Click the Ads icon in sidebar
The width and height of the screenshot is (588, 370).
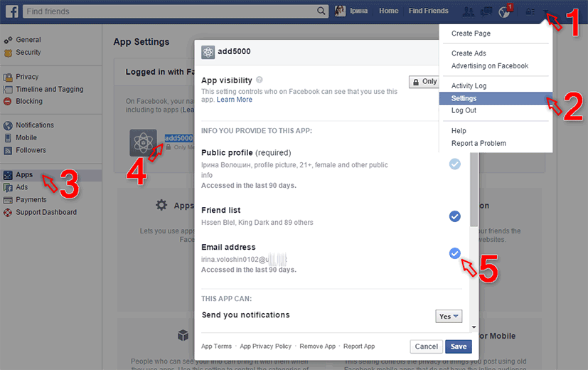(8, 187)
